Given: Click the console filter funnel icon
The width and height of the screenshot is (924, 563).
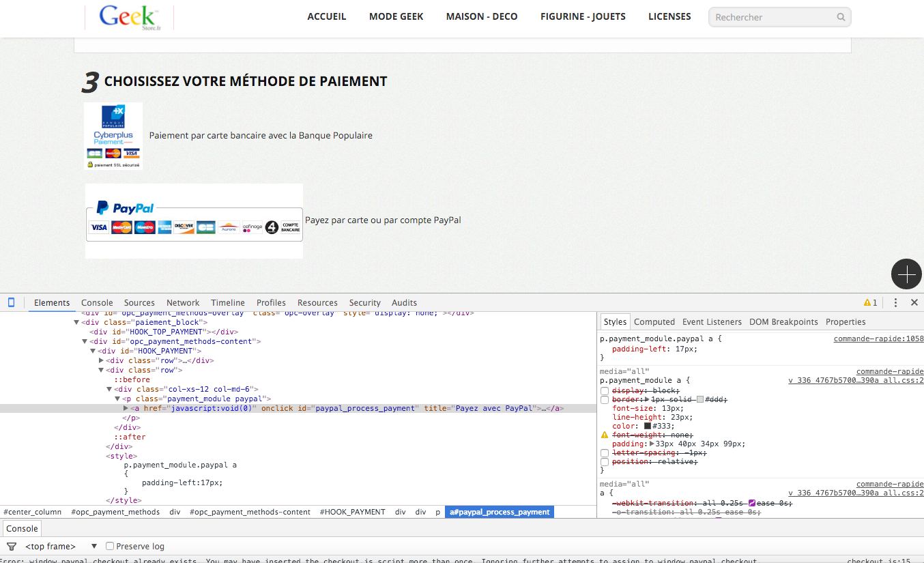Looking at the screenshot, I should click(12, 547).
